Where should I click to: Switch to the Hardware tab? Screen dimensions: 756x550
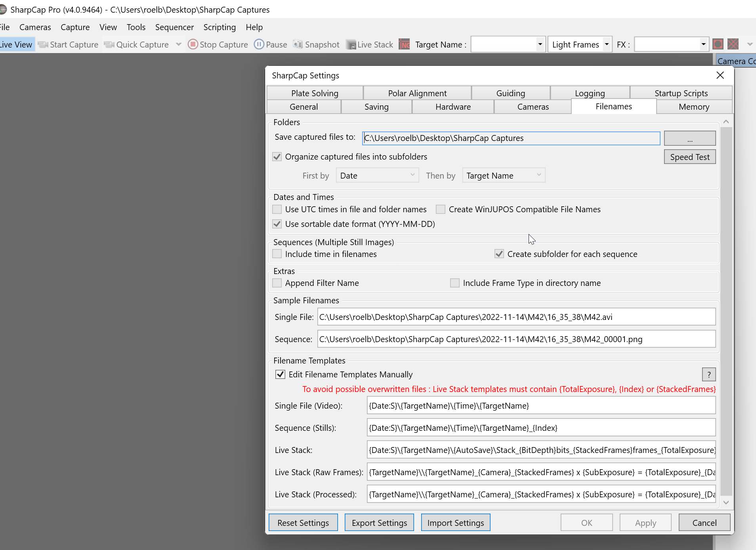(x=453, y=107)
